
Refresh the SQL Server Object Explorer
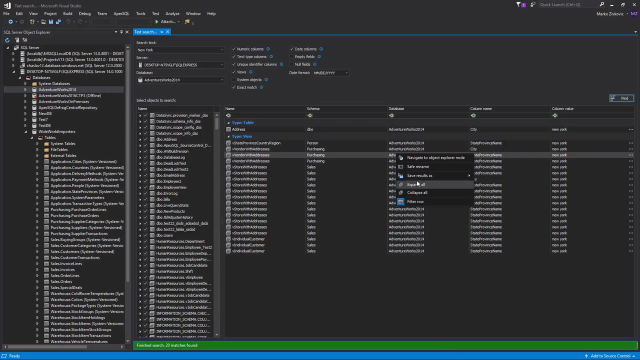pos(7,40)
